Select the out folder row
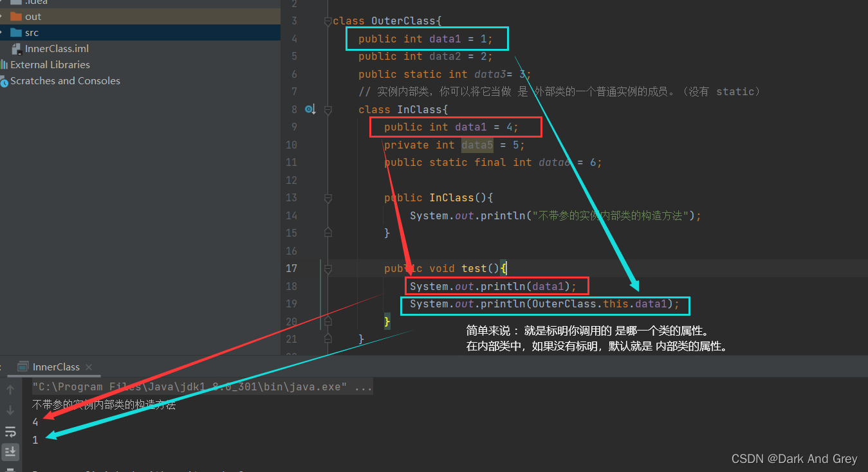 click(140, 17)
